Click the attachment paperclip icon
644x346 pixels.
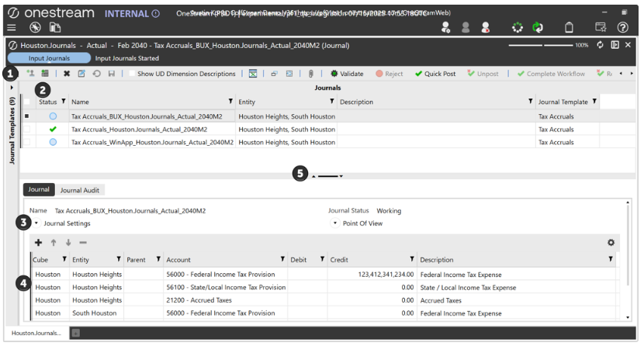coord(310,74)
